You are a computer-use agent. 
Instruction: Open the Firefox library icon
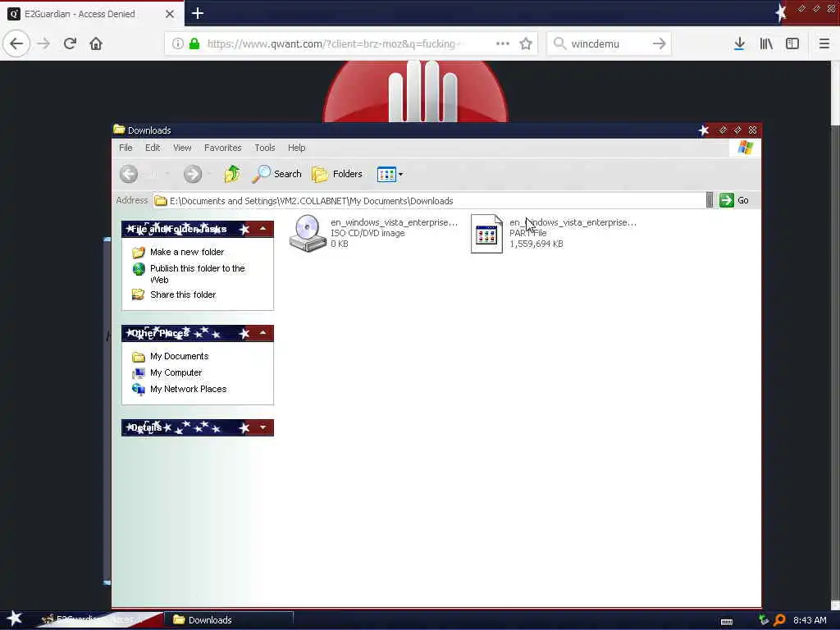766,43
